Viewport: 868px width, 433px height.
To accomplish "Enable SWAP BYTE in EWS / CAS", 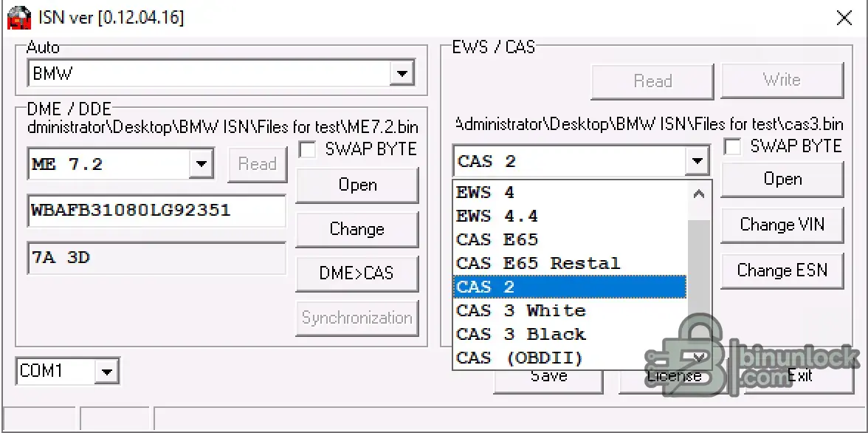I will click(x=733, y=147).
